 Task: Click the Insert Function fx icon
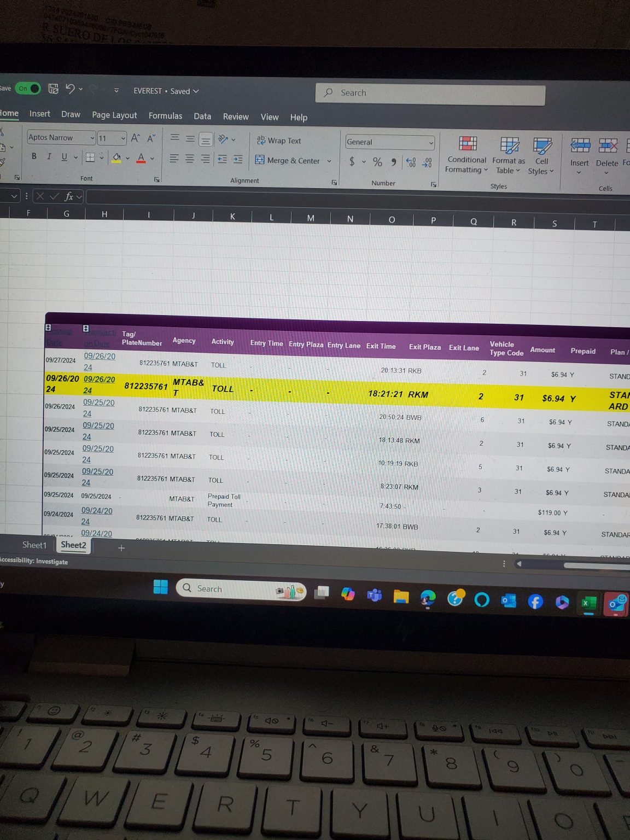click(x=69, y=196)
